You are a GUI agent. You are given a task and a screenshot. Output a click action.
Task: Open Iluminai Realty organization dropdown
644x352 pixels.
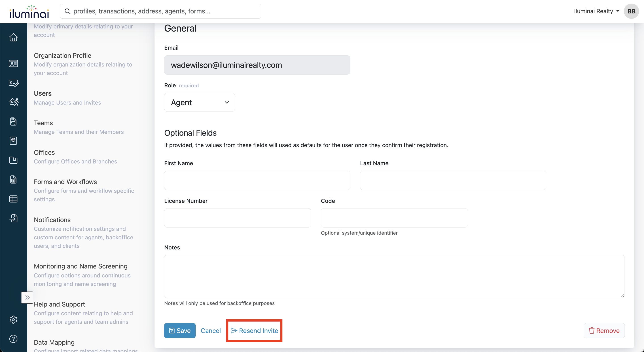[596, 11]
